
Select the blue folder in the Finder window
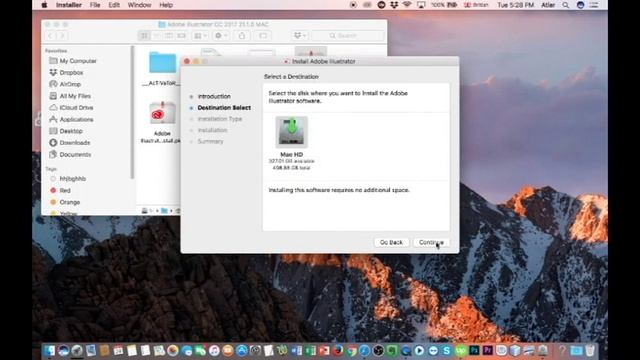(162, 62)
